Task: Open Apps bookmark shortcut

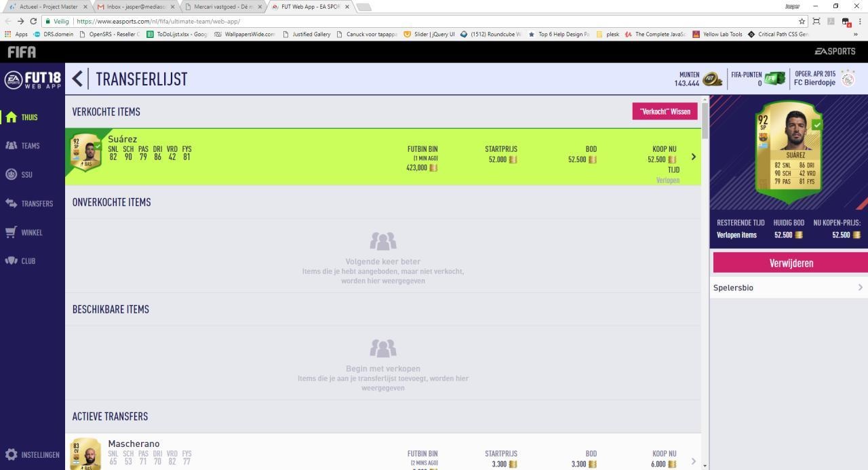Action: point(16,34)
